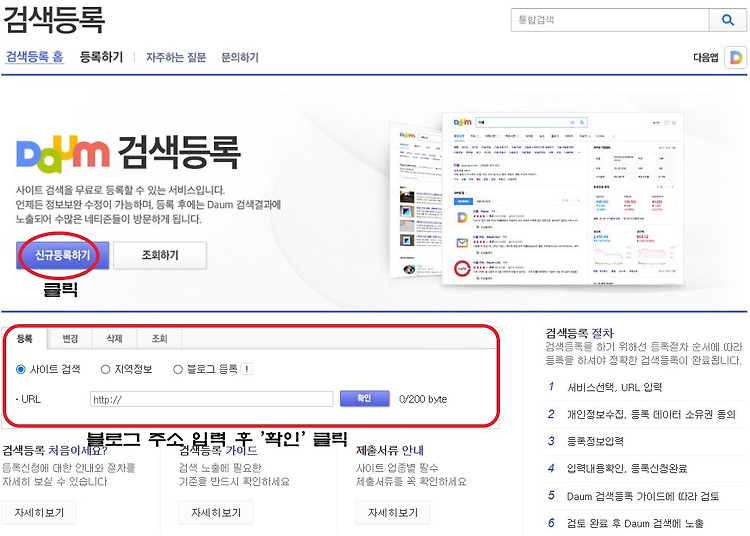This screenshot has height=536, width=750.
Task: Click the 제출서류 안내 heading
Action: click(390, 450)
